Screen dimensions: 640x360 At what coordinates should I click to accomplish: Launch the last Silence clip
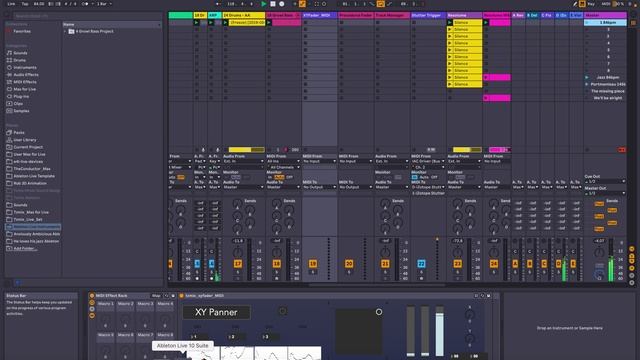450,84
